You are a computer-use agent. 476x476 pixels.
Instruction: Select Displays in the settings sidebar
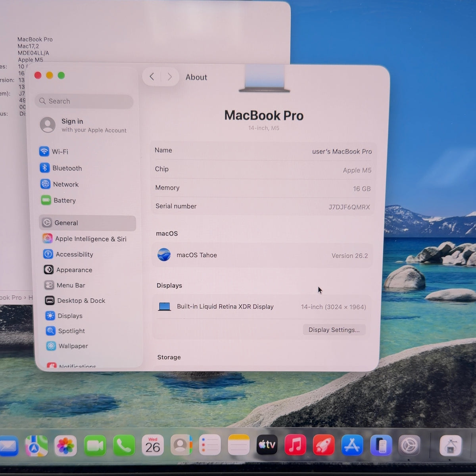pos(64,316)
